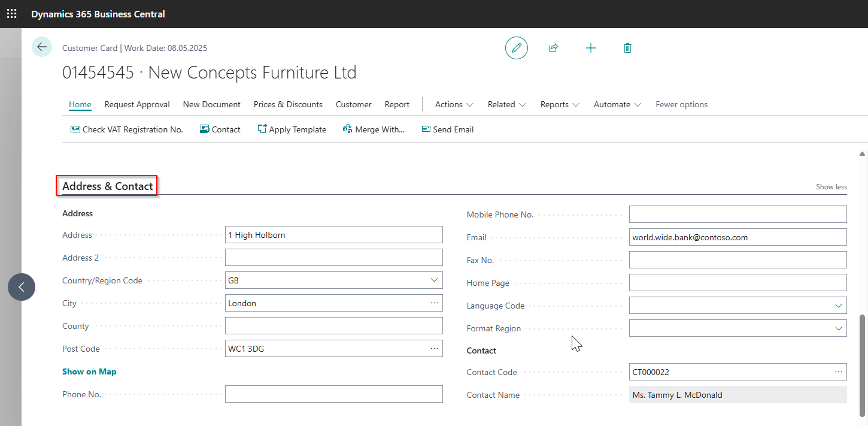The height and width of the screenshot is (426, 868).
Task: Click the Contact Name value
Action: click(x=738, y=395)
